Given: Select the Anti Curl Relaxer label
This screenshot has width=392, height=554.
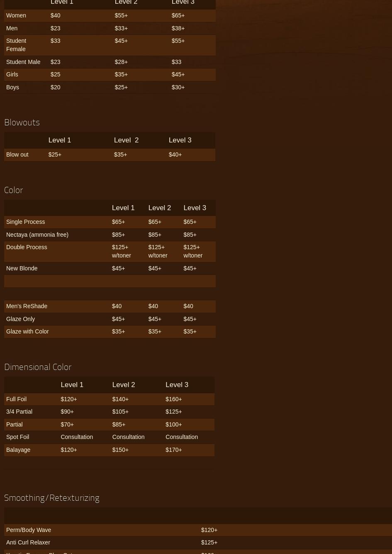Looking at the screenshot, I should point(28,542).
